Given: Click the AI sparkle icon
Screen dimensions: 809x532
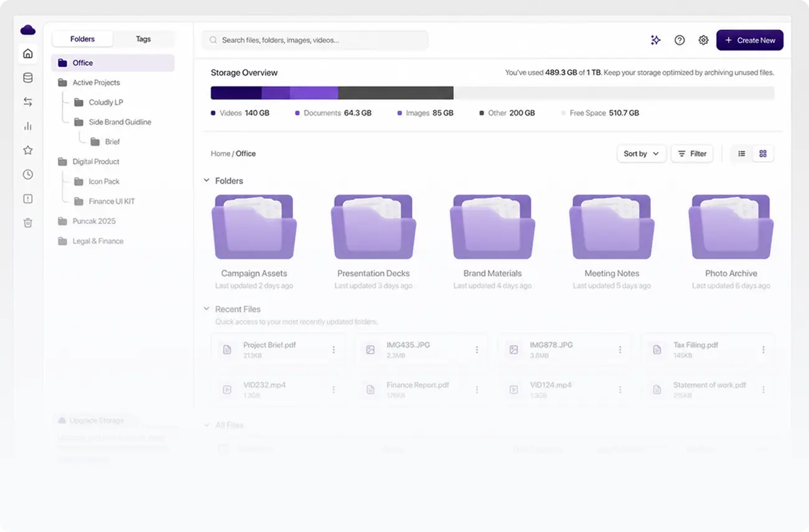Looking at the screenshot, I should point(655,40).
